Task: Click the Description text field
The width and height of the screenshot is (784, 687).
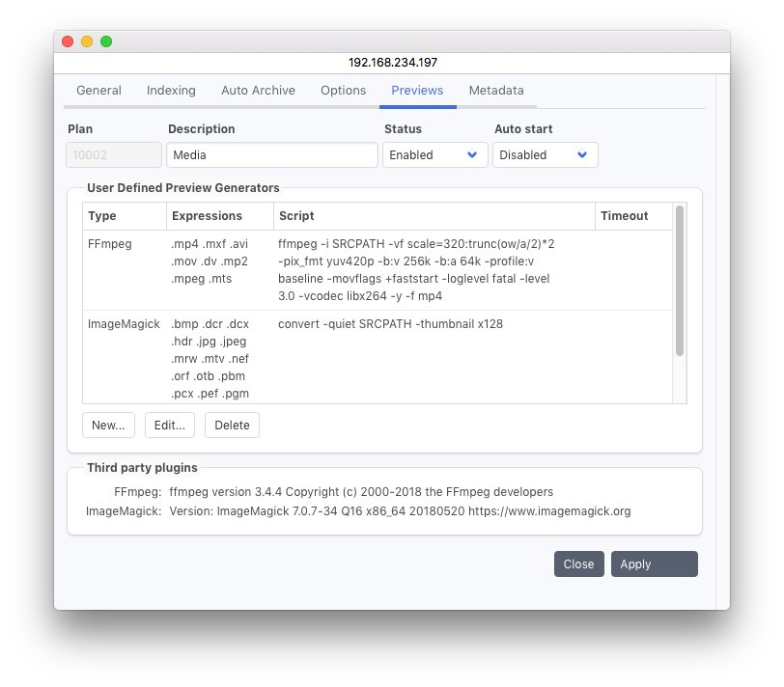Action: pos(271,155)
